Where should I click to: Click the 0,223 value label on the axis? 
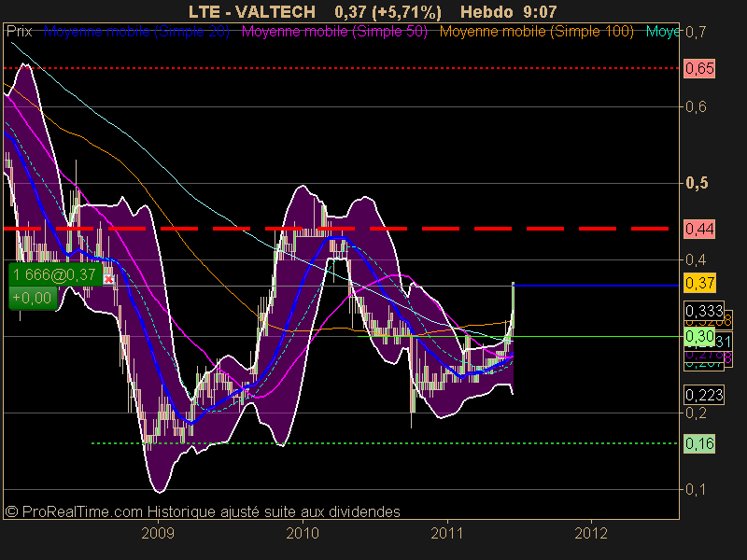(704, 395)
